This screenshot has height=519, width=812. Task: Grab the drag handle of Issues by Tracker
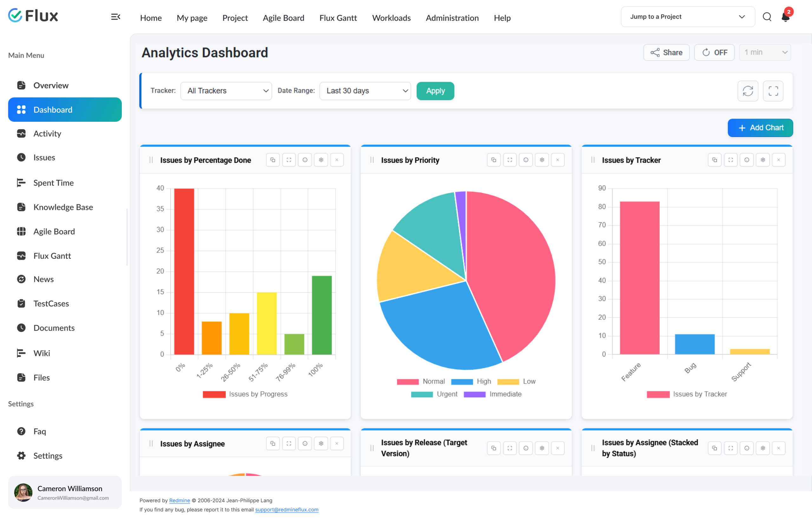point(593,160)
